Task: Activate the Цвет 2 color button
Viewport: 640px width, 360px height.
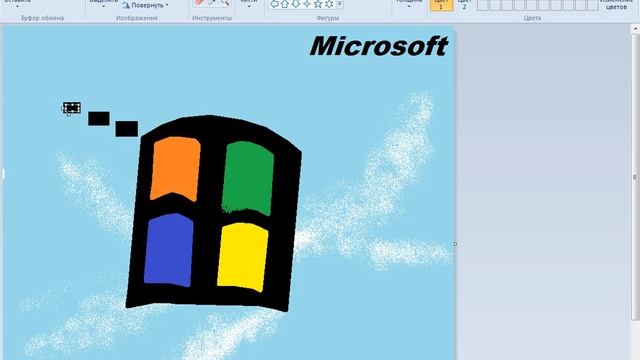Action: [x=464, y=4]
